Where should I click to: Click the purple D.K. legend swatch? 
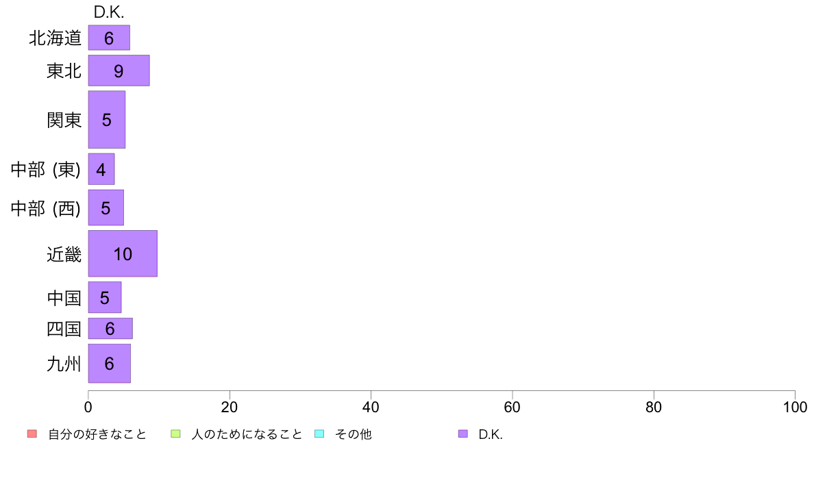463,434
